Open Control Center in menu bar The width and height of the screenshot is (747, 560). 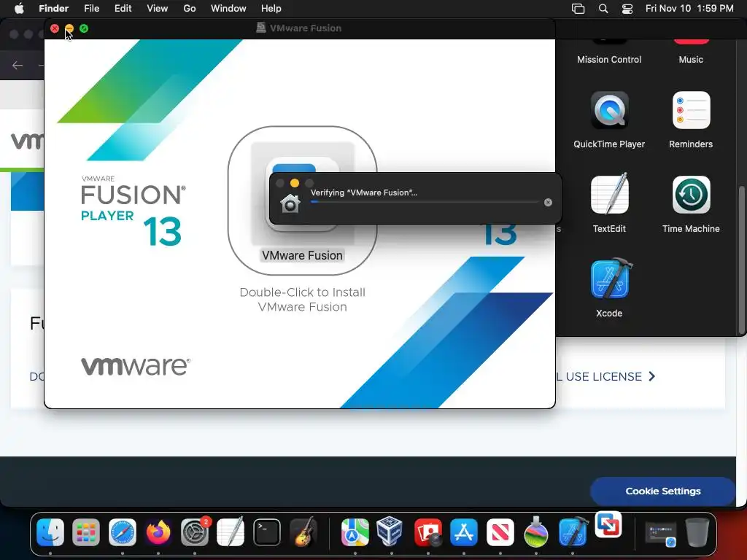coord(627,9)
